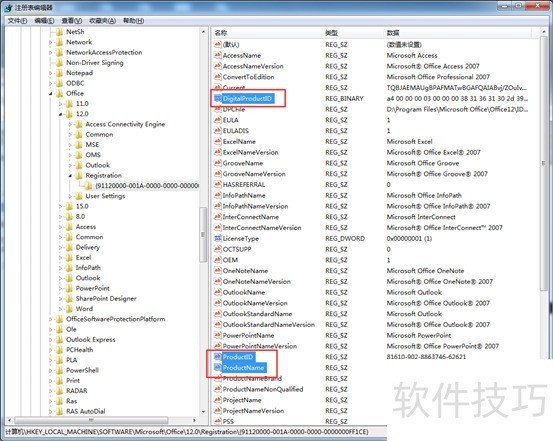Select the OneNoteNameVersion value entry
Image resolution: width=553 pixels, height=441 pixels.
click(257, 282)
